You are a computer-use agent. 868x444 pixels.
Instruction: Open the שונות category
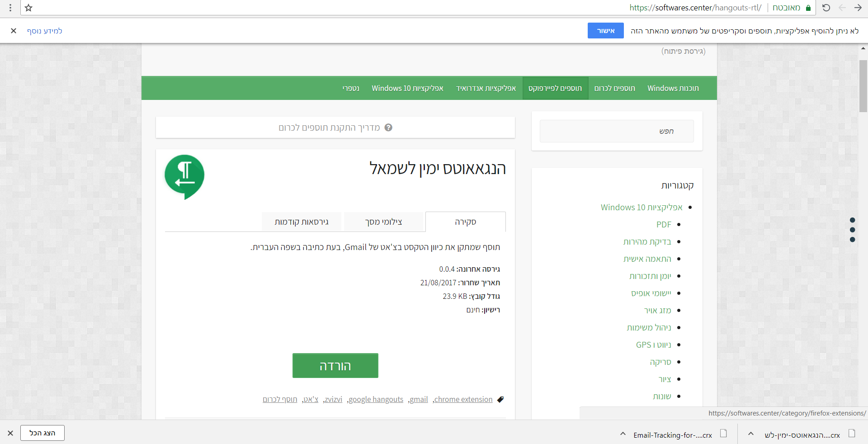pyautogui.click(x=662, y=396)
